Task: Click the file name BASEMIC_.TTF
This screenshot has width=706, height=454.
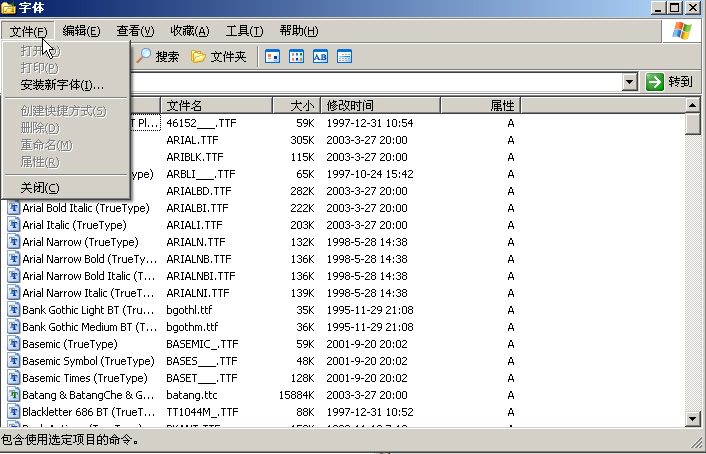Action: (x=202, y=344)
